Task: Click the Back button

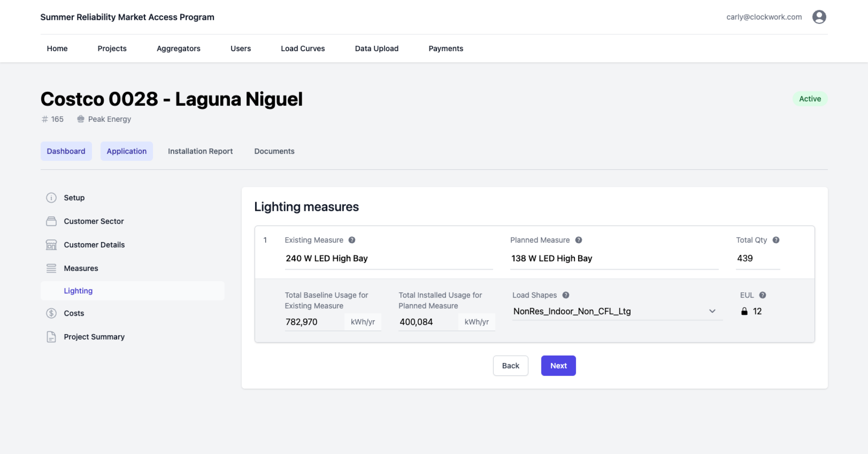Action: pos(511,366)
